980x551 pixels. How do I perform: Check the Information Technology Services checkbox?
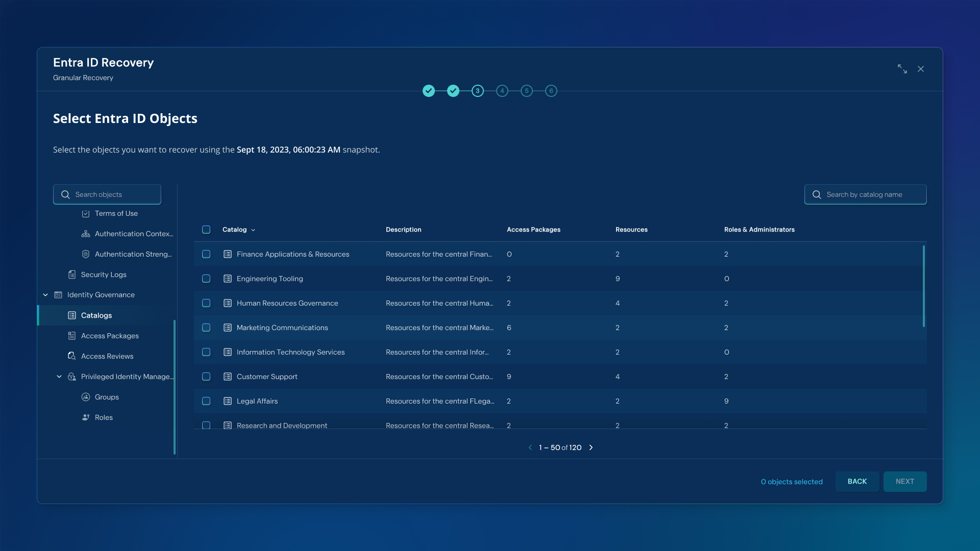[206, 353]
